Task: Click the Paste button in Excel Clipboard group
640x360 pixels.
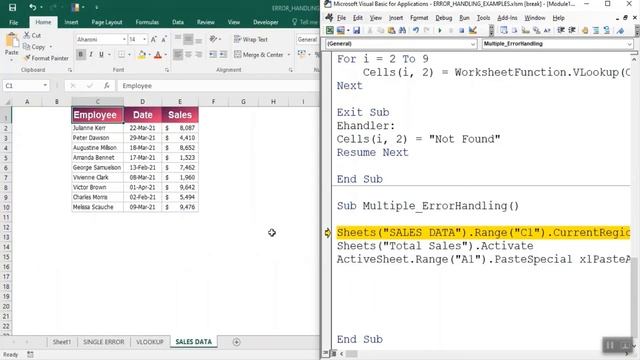Action: (x=11, y=45)
